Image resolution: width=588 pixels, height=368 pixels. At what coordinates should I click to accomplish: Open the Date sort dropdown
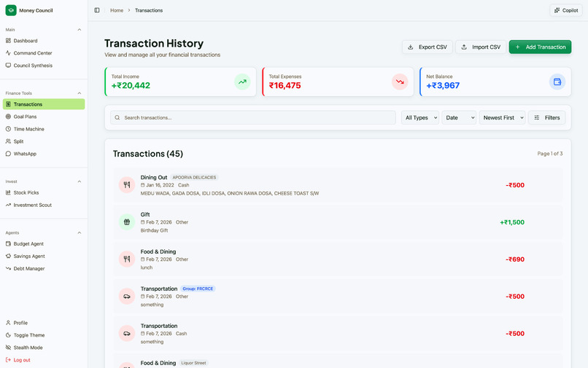tap(459, 117)
